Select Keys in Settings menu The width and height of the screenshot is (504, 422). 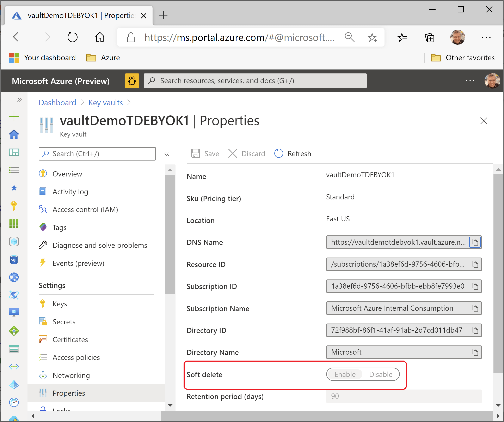(x=60, y=304)
